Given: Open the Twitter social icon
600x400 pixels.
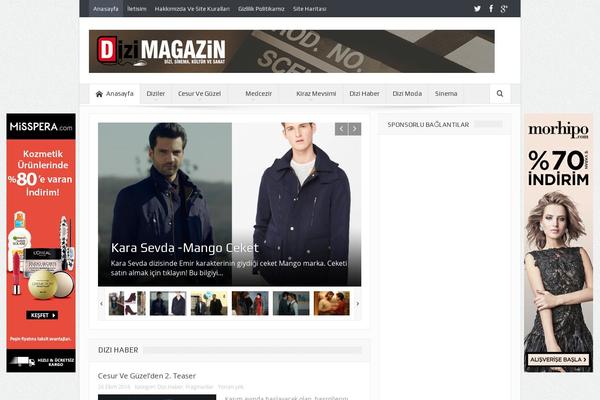Looking at the screenshot, I should 477,8.
